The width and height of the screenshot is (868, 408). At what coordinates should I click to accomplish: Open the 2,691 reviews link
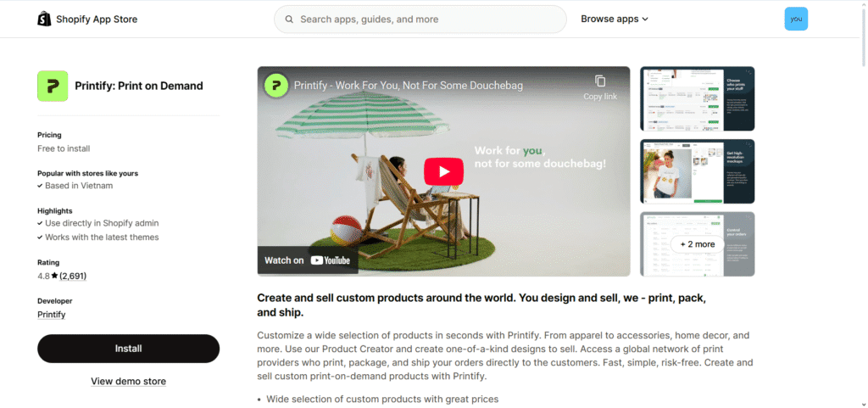click(73, 276)
